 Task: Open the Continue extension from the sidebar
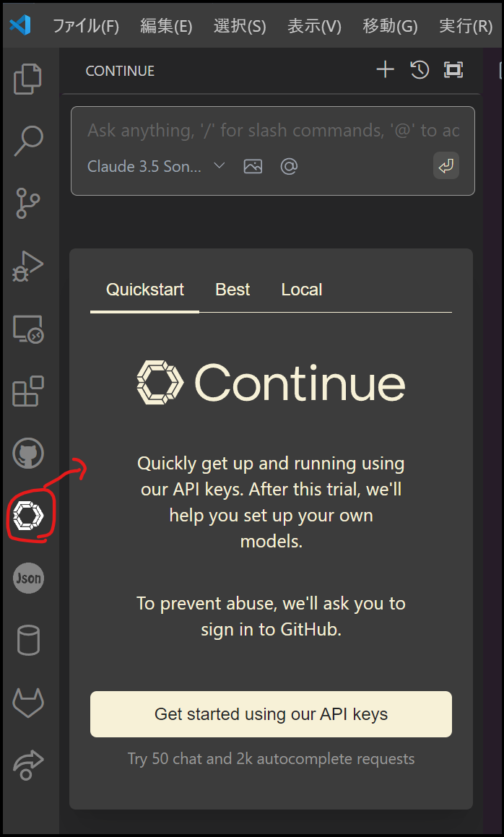click(x=27, y=516)
